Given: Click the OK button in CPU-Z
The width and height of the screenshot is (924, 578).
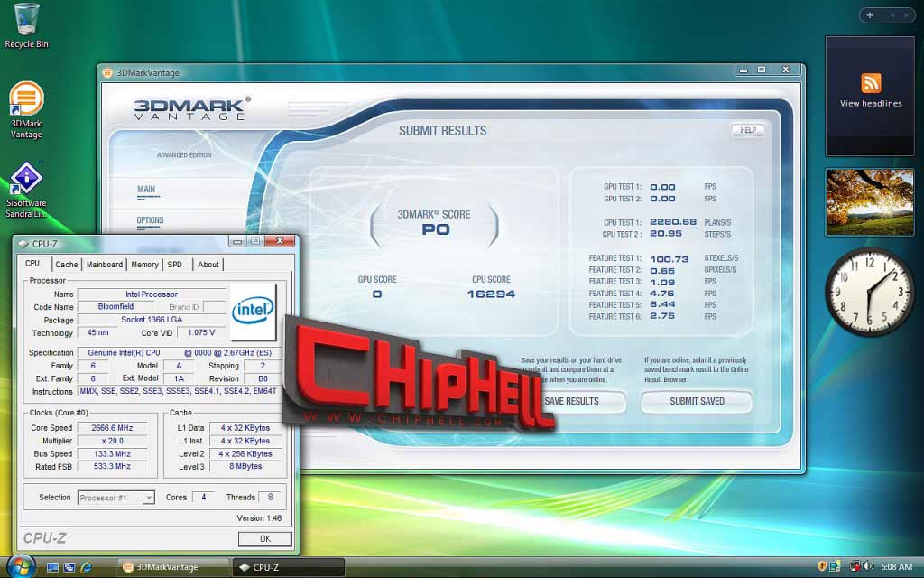Looking at the screenshot, I should 265,538.
